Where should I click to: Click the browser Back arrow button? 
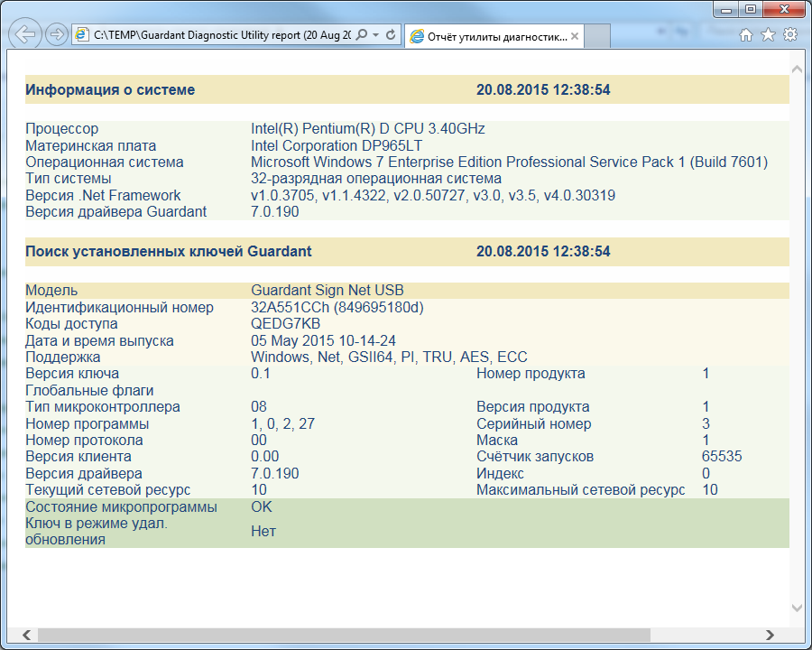pos(27,35)
